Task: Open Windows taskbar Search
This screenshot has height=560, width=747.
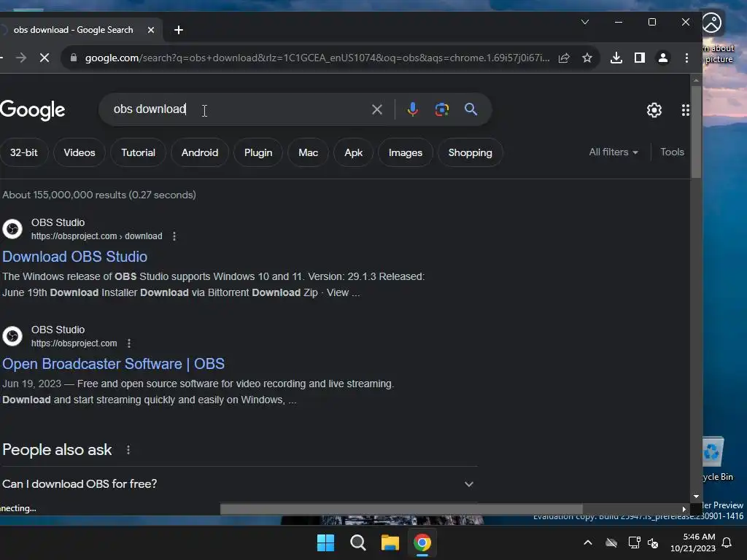Action: click(357, 542)
